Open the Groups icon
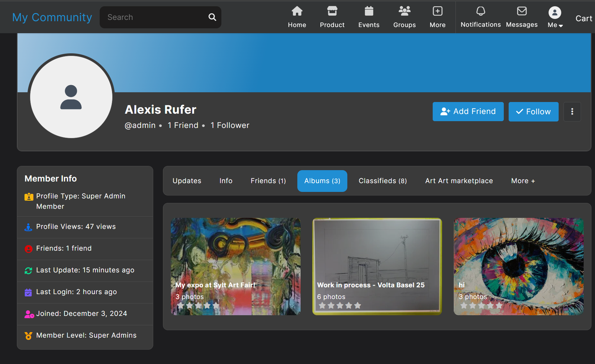Screen dimensions: 595x364 click(404, 12)
